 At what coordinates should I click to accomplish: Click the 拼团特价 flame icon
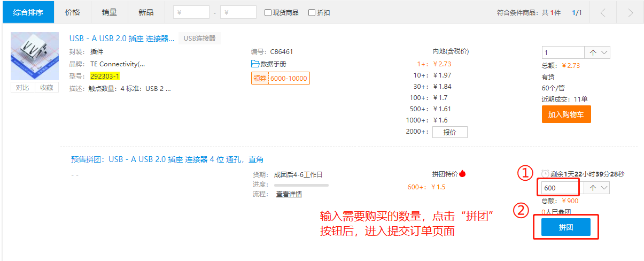[462, 173]
